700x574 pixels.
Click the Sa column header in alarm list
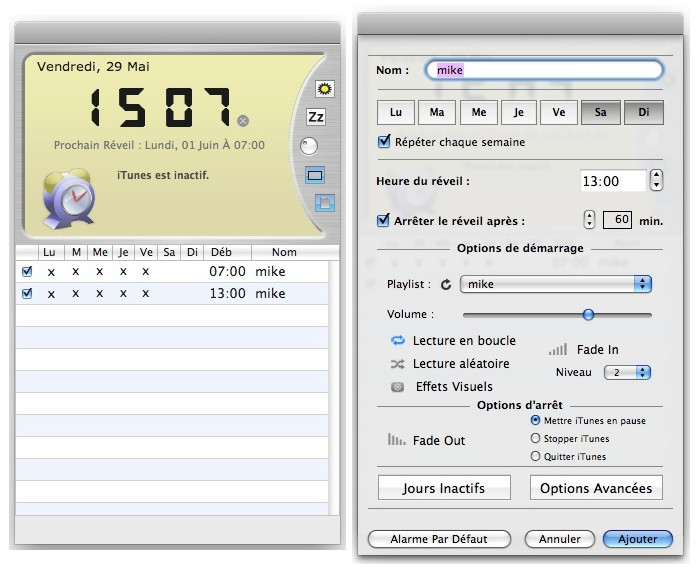click(x=169, y=252)
